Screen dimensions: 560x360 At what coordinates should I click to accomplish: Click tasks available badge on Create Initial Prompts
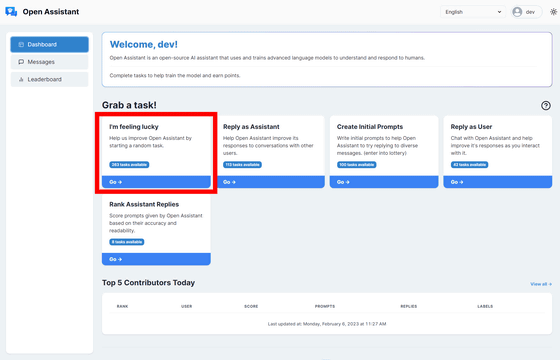pyautogui.click(x=356, y=165)
